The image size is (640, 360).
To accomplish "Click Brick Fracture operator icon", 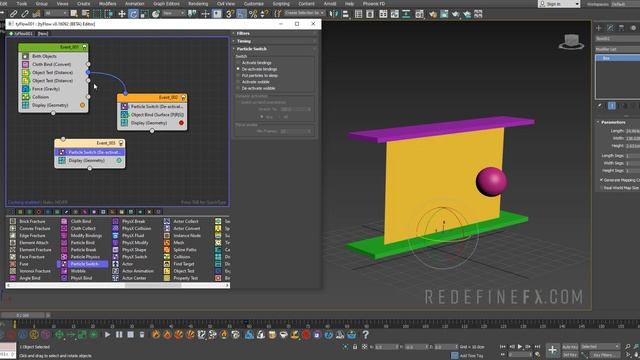I will click(x=13, y=221).
